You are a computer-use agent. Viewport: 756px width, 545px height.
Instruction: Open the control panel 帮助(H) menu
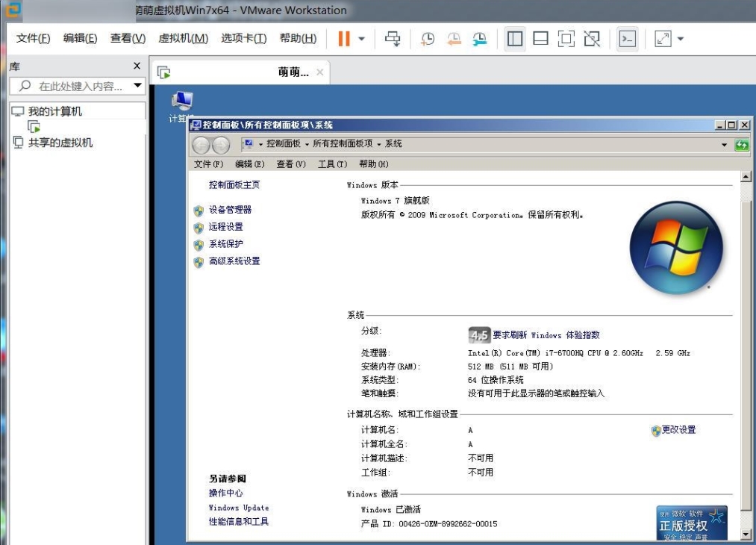pos(374,164)
